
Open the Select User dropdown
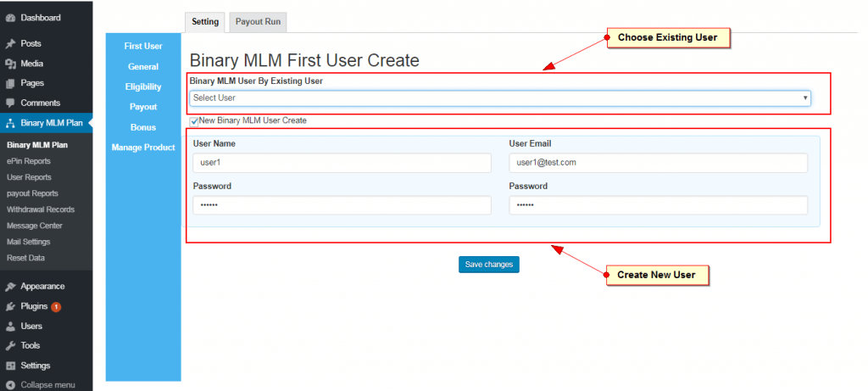click(x=499, y=98)
